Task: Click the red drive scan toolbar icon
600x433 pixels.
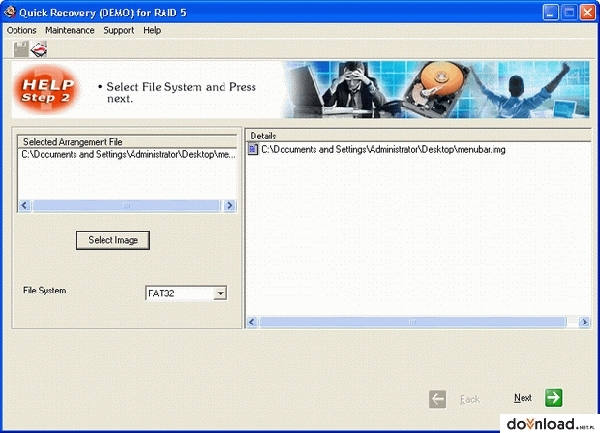Action: [x=39, y=49]
